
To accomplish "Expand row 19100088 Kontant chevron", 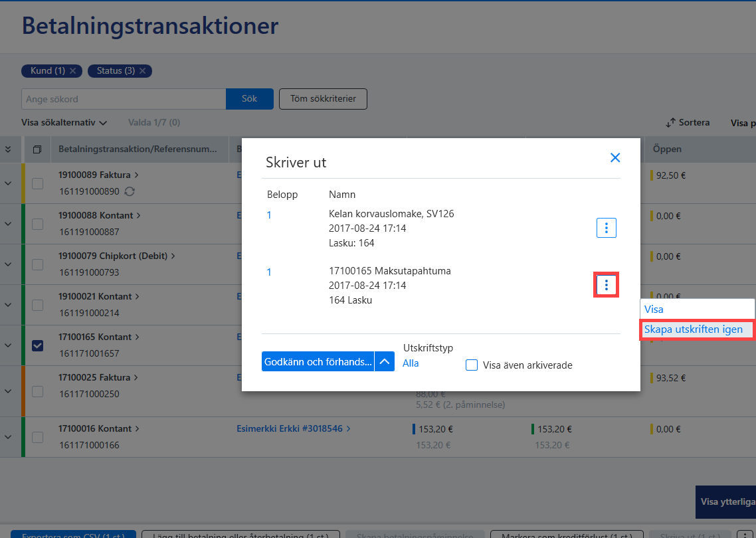I will [8, 224].
